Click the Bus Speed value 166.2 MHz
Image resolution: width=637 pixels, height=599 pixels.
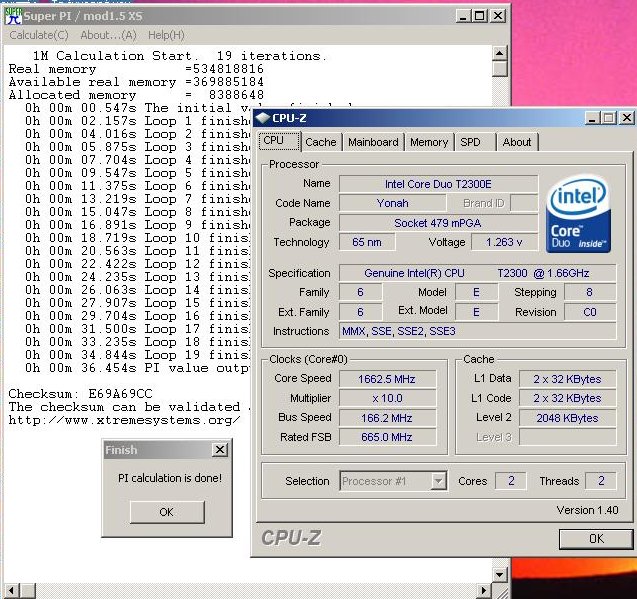pyautogui.click(x=388, y=418)
